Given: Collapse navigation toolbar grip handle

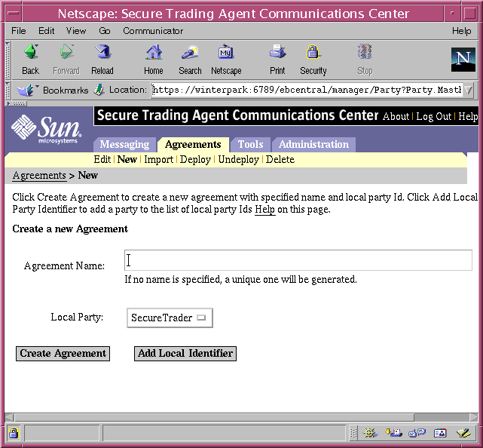Looking at the screenshot, I should tap(8, 60).
